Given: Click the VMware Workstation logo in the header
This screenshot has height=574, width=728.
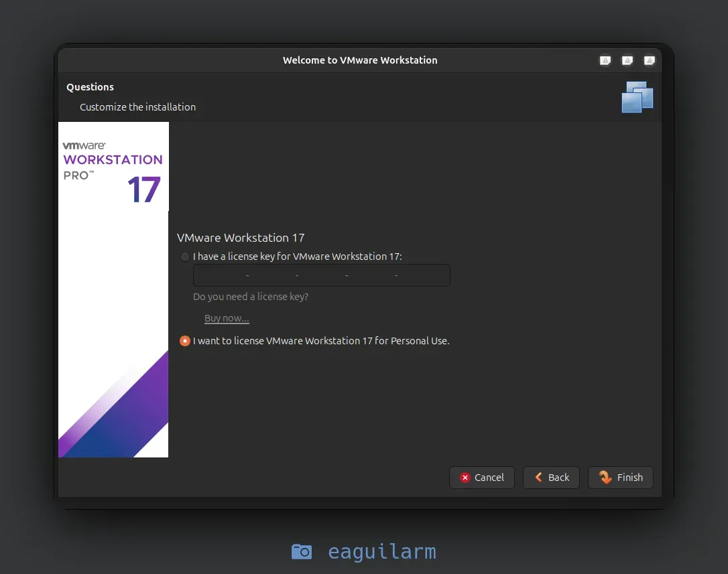Looking at the screenshot, I should pyautogui.click(x=637, y=96).
